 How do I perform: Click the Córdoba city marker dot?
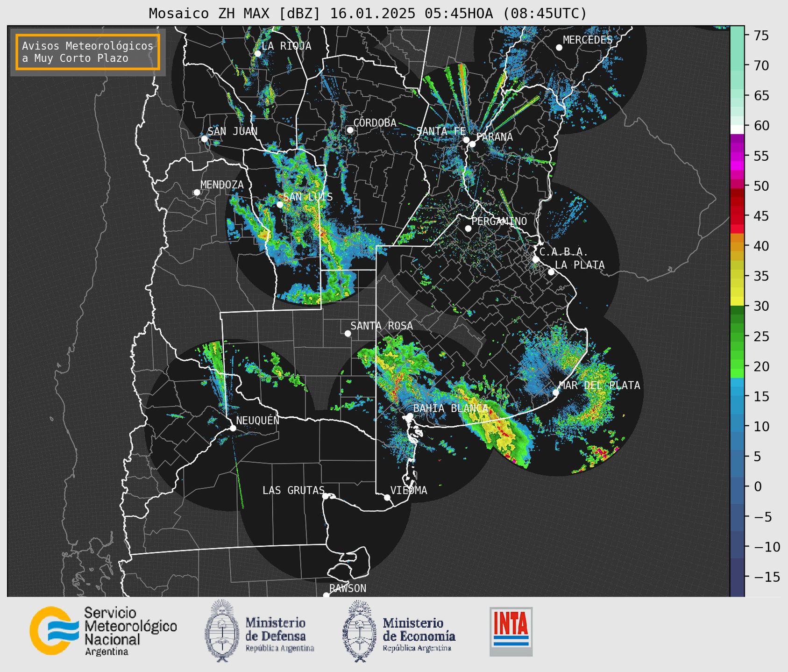tap(350, 130)
